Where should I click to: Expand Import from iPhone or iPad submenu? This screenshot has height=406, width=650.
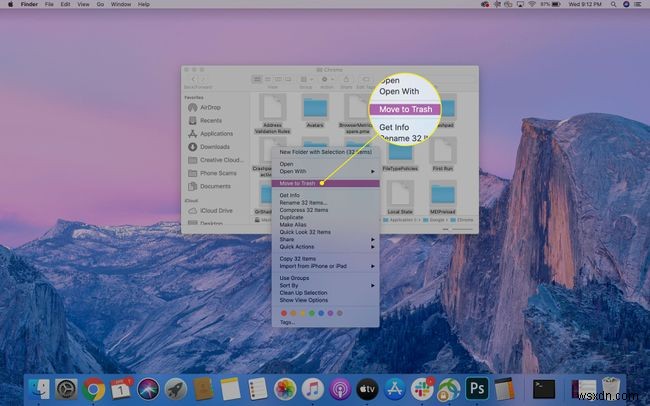(x=325, y=266)
